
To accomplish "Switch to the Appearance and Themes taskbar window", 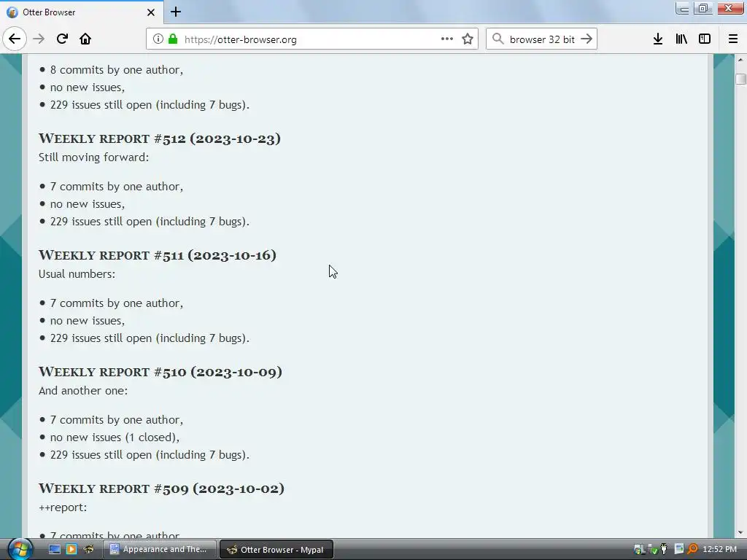I will pos(160,550).
